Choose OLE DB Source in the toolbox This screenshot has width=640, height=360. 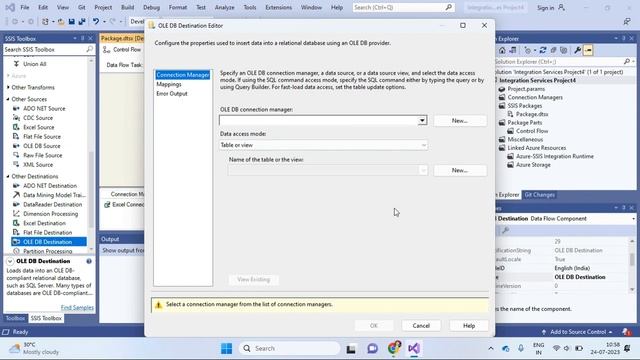point(41,146)
